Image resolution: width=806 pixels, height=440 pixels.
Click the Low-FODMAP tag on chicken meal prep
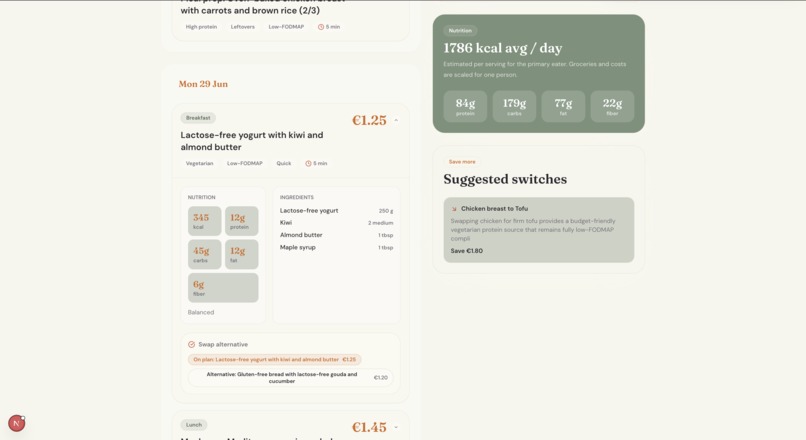click(286, 27)
